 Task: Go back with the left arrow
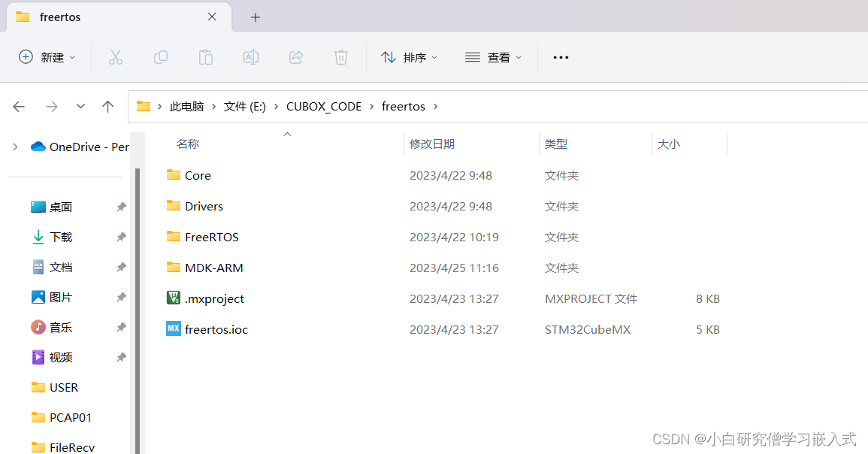tap(19, 106)
